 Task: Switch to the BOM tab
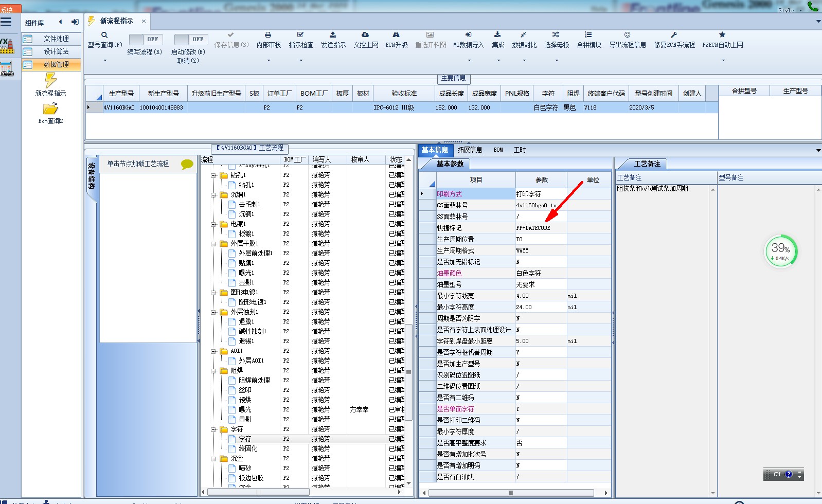[498, 150]
